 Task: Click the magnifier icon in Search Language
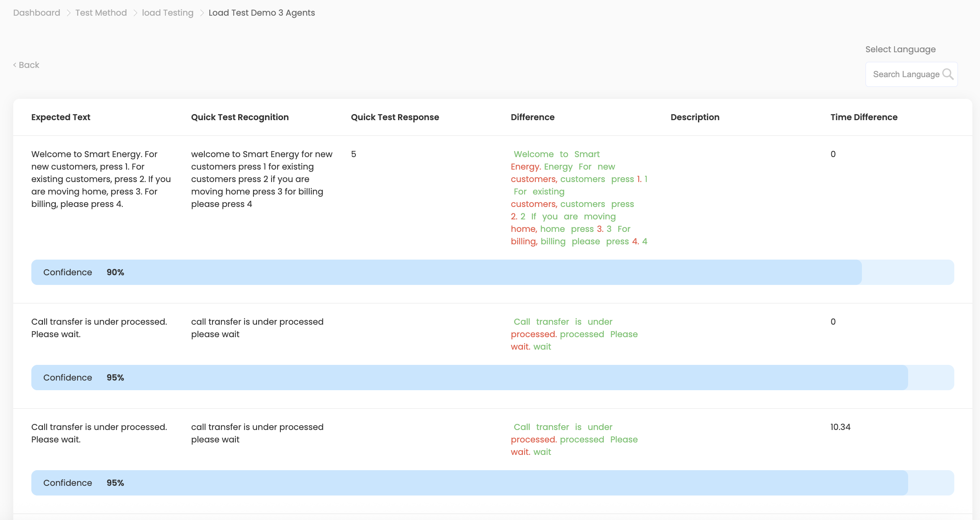(x=947, y=74)
